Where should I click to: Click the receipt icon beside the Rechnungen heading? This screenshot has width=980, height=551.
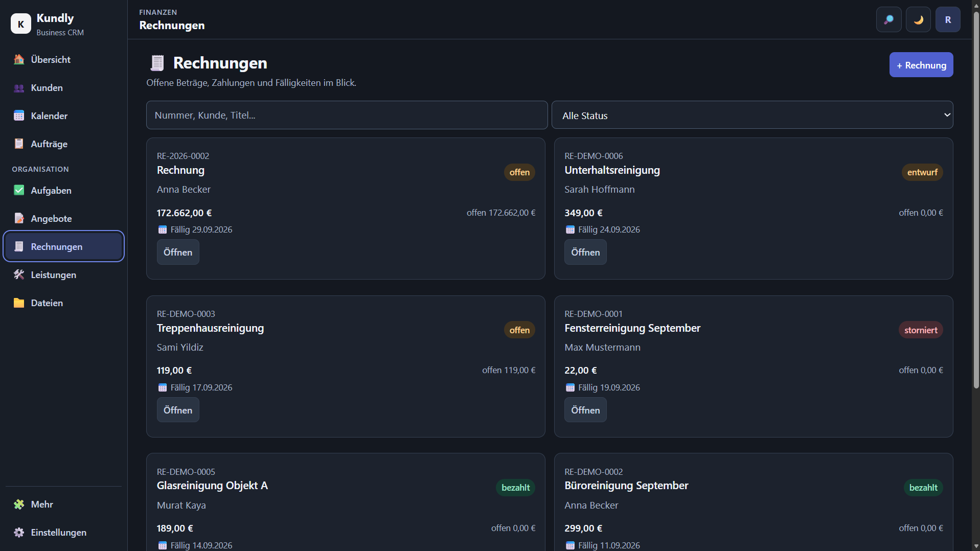pyautogui.click(x=157, y=63)
